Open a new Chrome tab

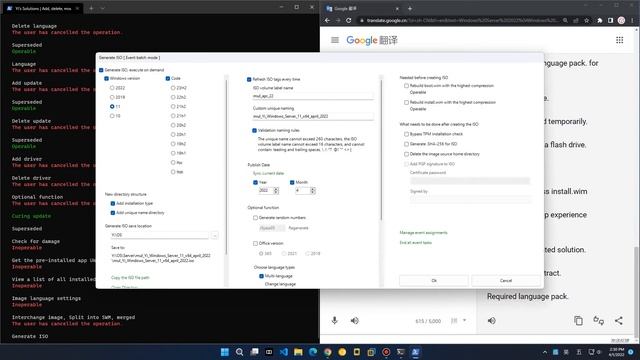coord(410,8)
